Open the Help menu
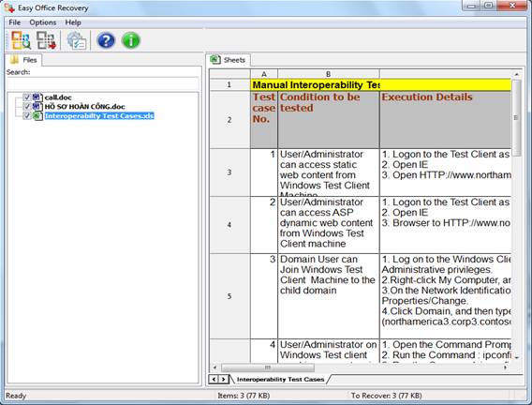The width and height of the screenshot is (532, 405). pyautogui.click(x=73, y=22)
